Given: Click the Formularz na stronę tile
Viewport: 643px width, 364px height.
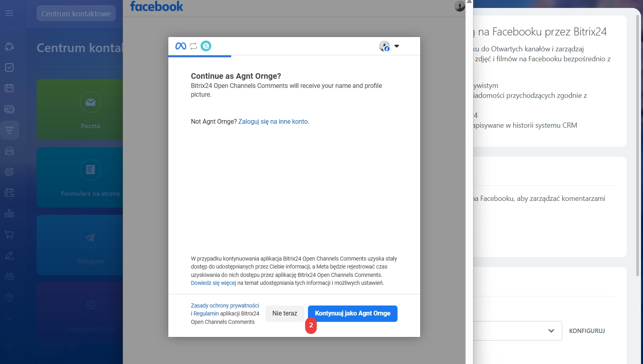Looking at the screenshot, I should (80, 177).
